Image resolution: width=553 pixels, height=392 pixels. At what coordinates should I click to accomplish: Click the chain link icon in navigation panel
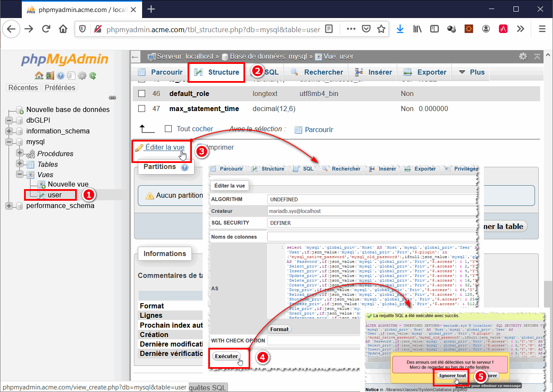pos(112,98)
